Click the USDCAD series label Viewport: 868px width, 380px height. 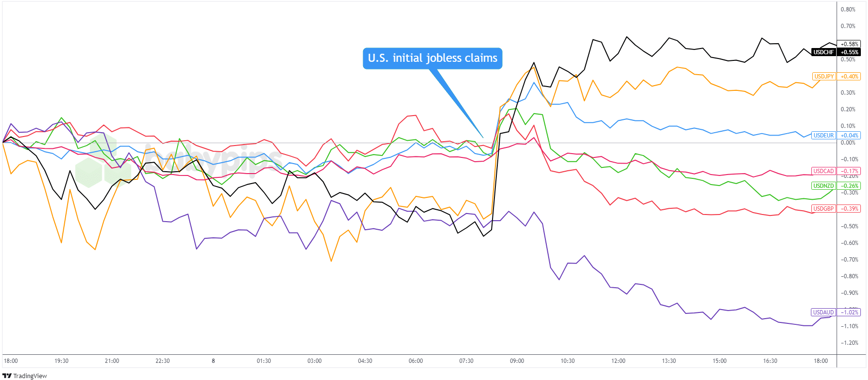[x=823, y=171]
